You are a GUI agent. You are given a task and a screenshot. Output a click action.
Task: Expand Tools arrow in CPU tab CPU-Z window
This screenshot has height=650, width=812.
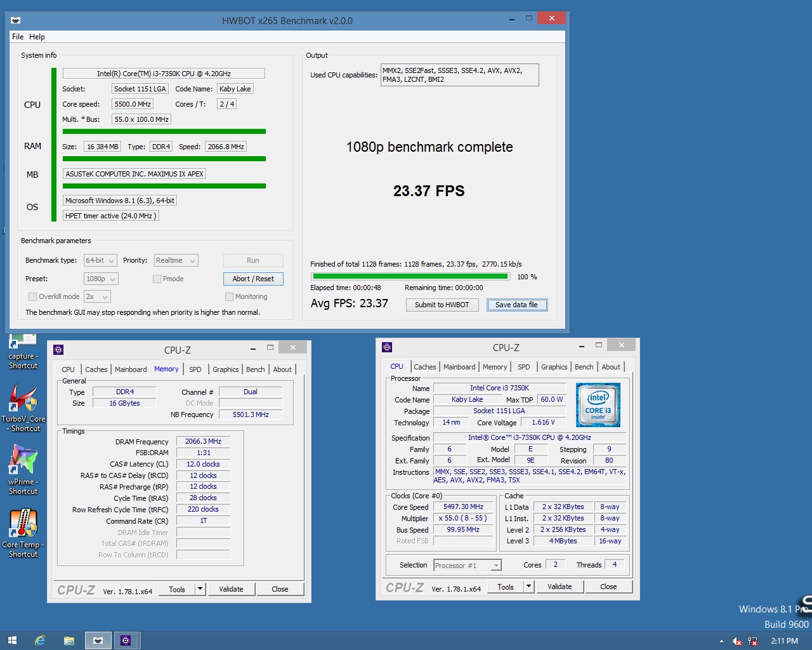coord(528,587)
